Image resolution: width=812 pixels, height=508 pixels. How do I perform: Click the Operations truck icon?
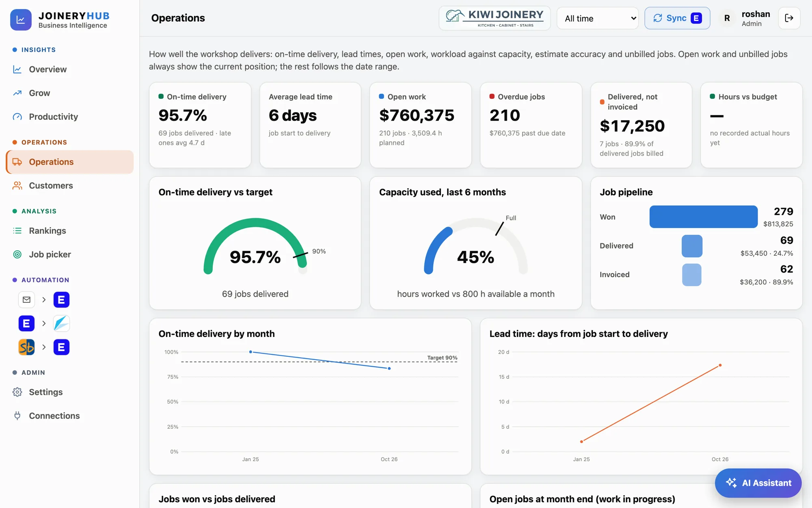(17, 162)
